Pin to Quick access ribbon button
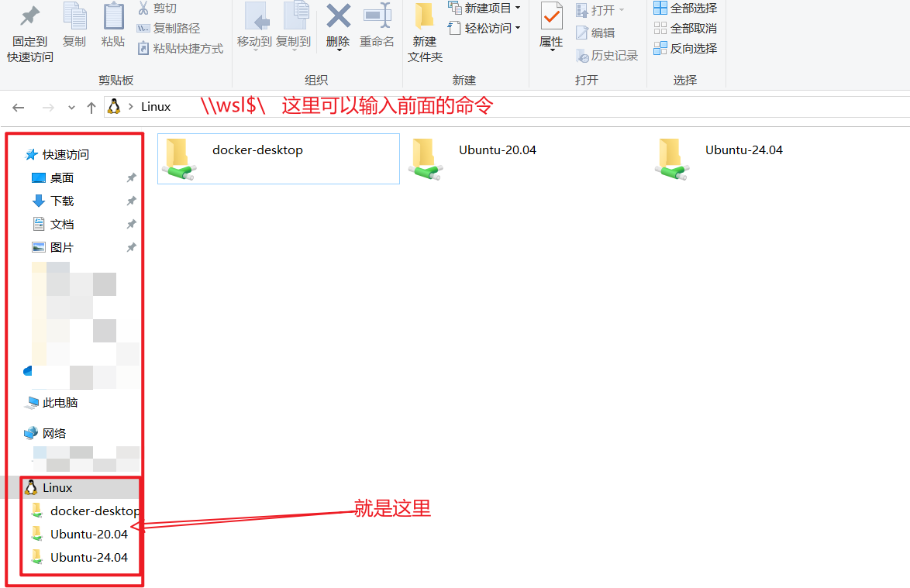This screenshot has width=910, height=588. point(29,33)
